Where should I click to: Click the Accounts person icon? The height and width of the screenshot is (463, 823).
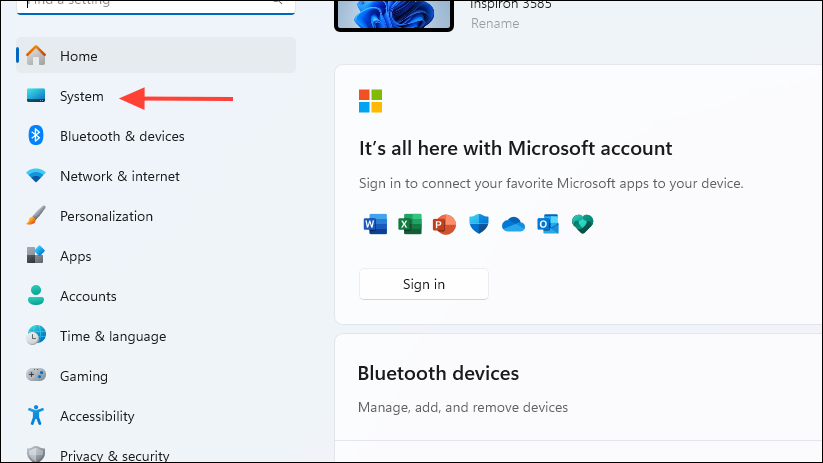click(x=36, y=295)
